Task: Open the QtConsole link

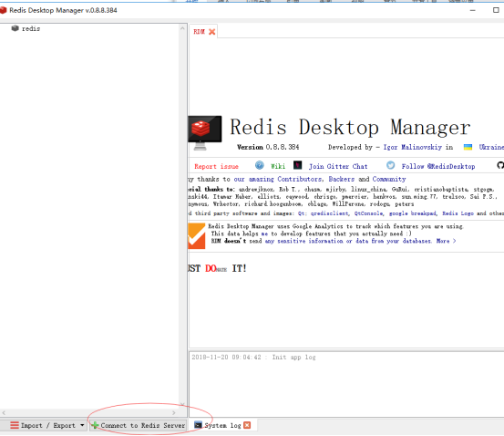Action: click(x=369, y=213)
